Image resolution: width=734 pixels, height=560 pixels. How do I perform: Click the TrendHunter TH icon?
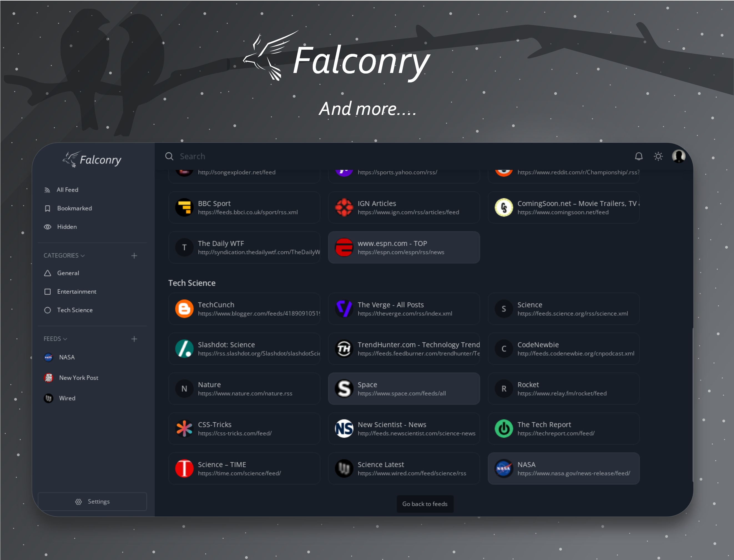click(344, 349)
